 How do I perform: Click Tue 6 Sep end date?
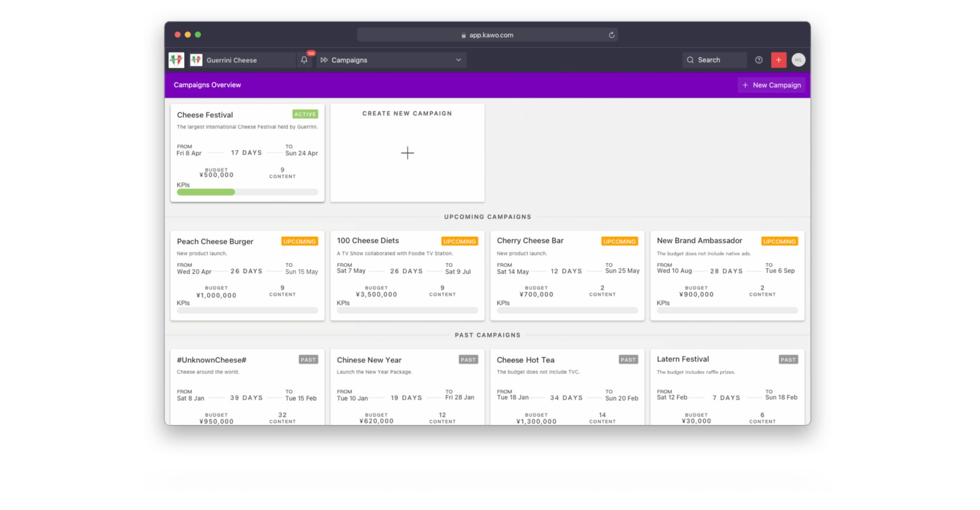[780, 271]
